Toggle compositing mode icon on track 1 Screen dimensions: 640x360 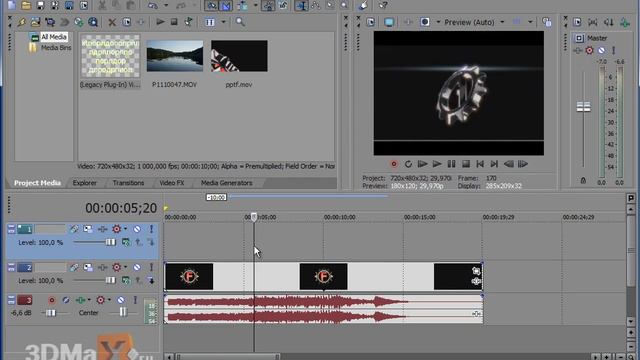click(126, 242)
